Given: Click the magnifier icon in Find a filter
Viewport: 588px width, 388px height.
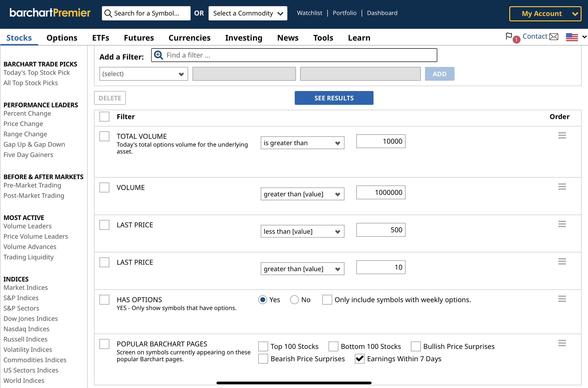Looking at the screenshot, I should [x=158, y=55].
